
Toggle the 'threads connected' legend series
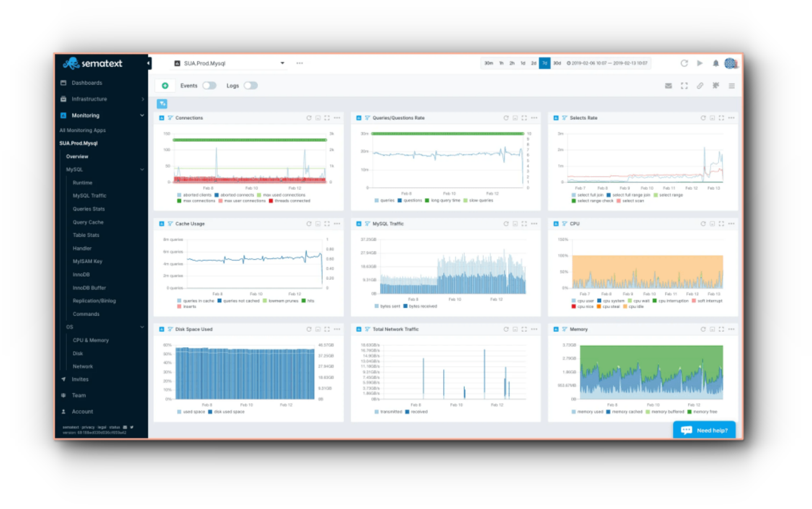[289, 201]
